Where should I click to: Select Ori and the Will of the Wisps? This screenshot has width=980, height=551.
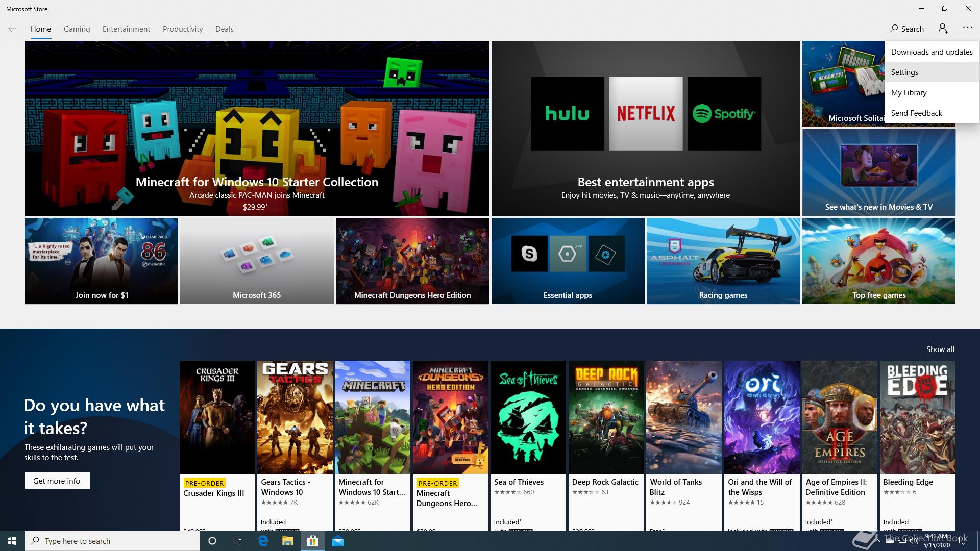coord(762,445)
